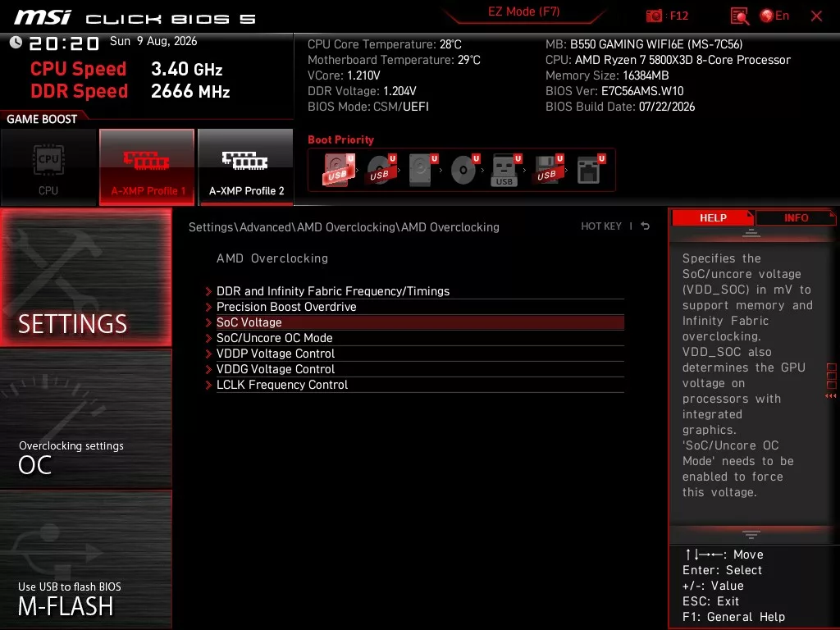The image size is (840, 630).
Task: Click the MSI Click BIOS 5 logo
Action: 135,18
